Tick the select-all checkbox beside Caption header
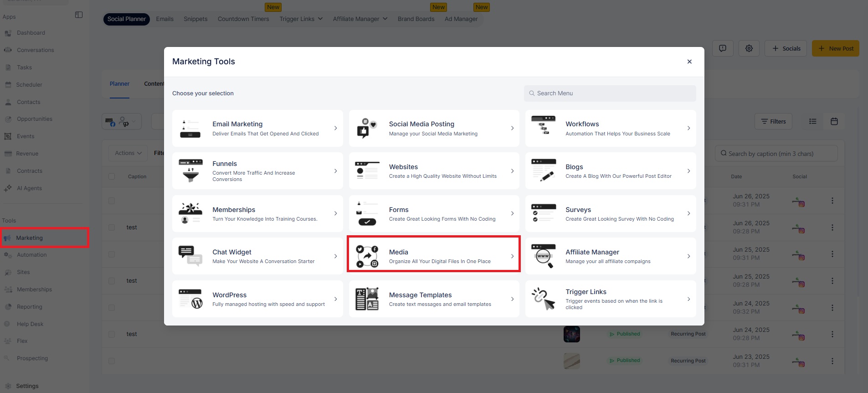Viewport: 868px width, 393px height. (112, 176)
